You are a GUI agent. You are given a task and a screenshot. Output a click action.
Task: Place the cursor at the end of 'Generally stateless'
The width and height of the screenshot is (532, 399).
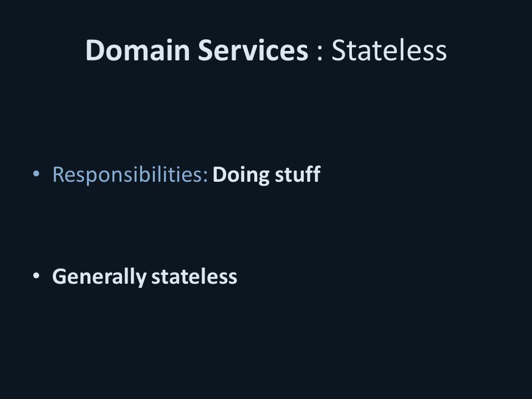tap(238, 276)
